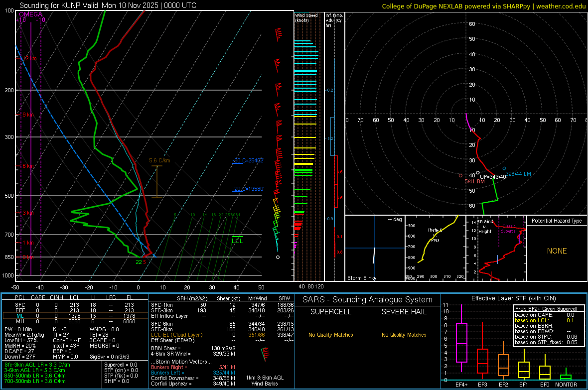Click the 'MeanW = 2.1g/kg' value

coord(24,335)
